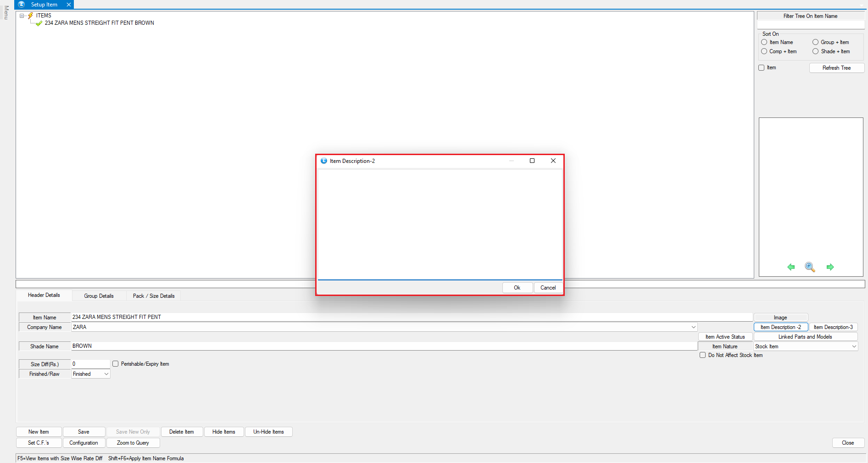Open Pack / Size Details tab

pos(154,296)
